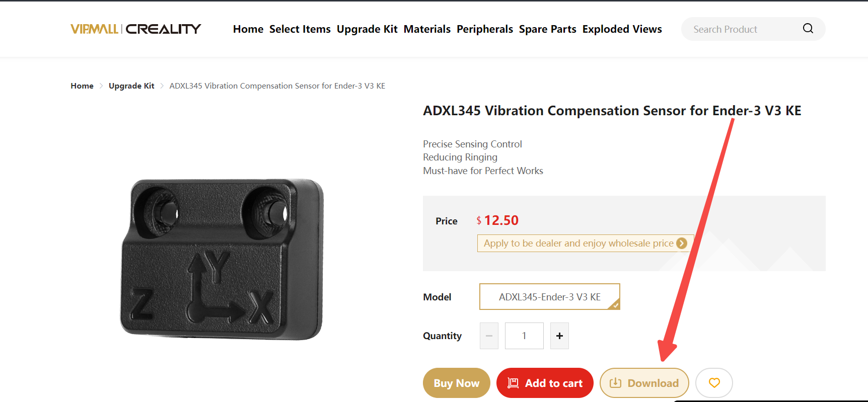The image size is (868, 402).
Task: Click the Buy Now button
Action: (456, 383)
